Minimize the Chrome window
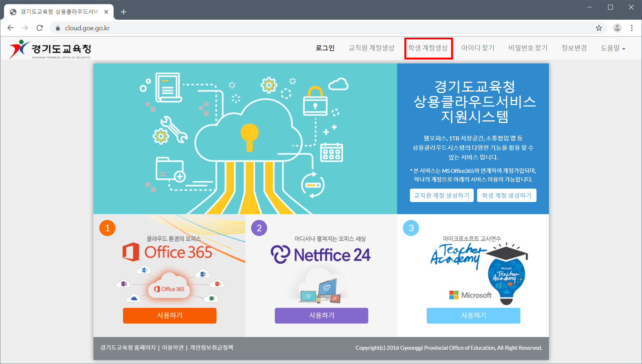The image size is (642, 364). tap(589, 7)
